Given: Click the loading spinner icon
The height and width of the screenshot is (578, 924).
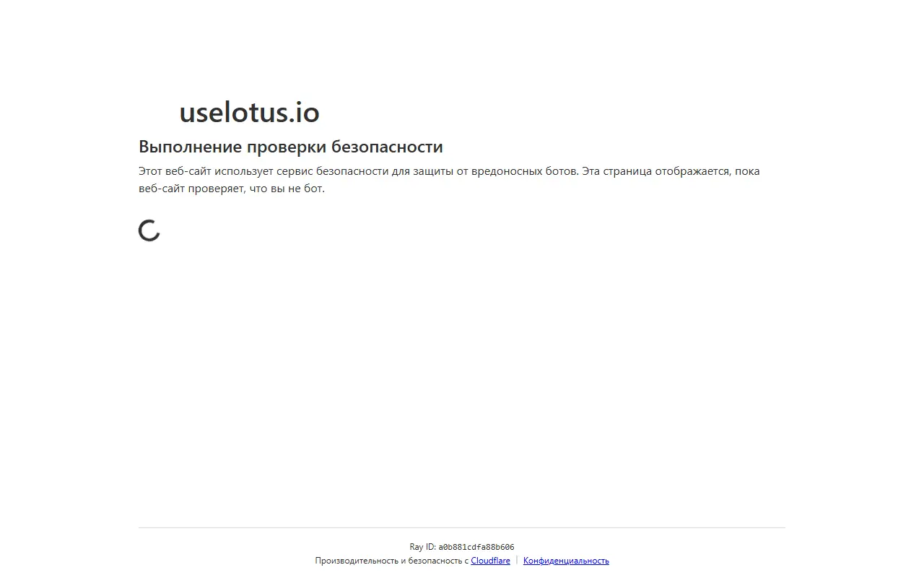Looking at the screenshot, I should 149,230.
